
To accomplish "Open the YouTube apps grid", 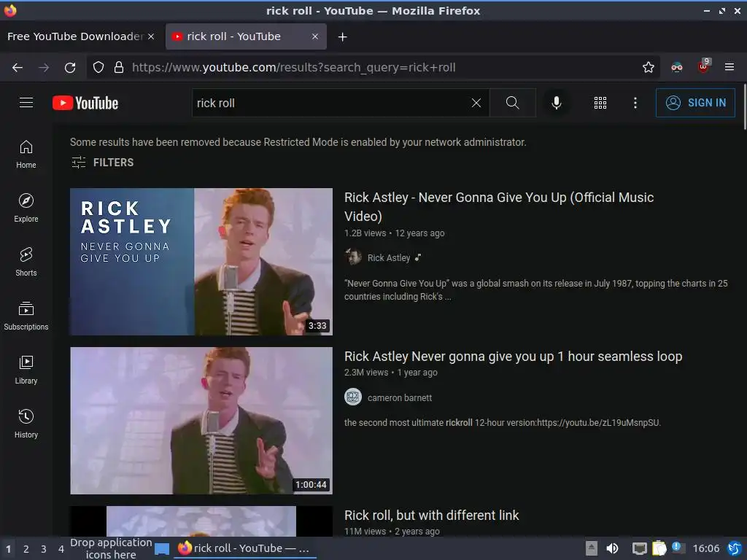I will pyautogui.click(x=600, y=103).
